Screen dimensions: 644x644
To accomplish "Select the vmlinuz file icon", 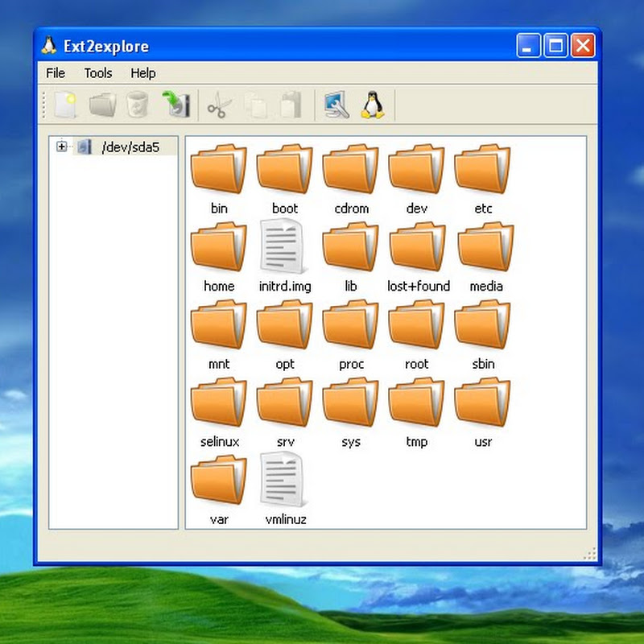I will tap(284, 481).
